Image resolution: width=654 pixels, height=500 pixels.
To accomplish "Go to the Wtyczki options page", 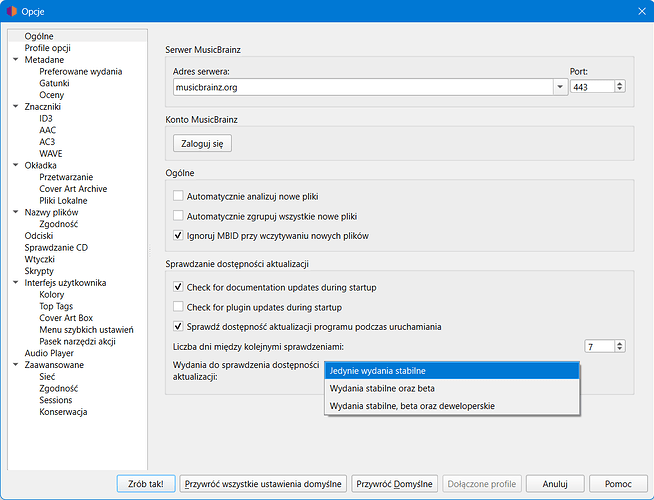I will (40, 259).
